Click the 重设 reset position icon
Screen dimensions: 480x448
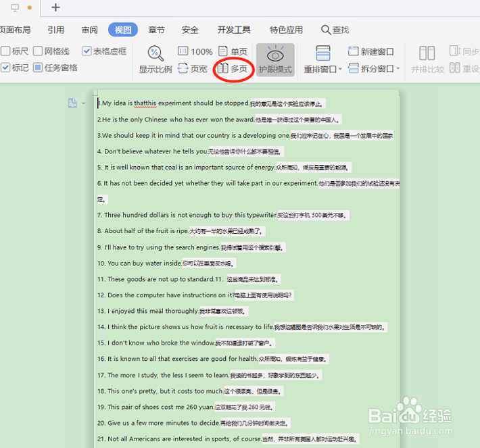click(x=454, y=68)
